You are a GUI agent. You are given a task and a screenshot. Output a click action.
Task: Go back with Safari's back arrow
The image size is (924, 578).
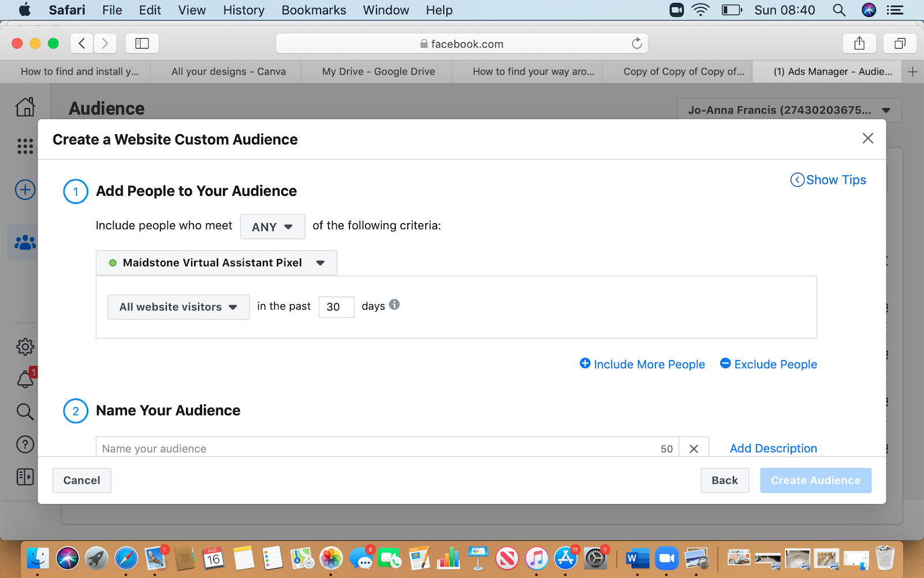82,43
